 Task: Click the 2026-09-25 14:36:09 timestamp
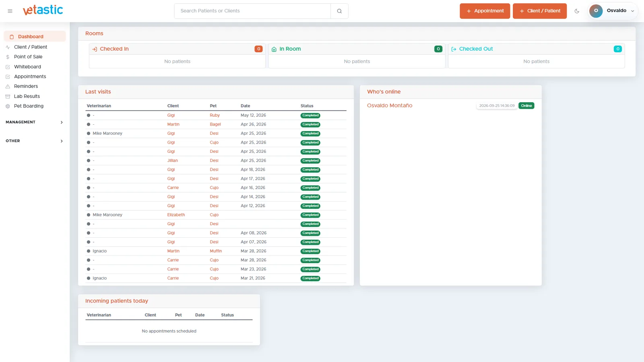pos(497,106)
